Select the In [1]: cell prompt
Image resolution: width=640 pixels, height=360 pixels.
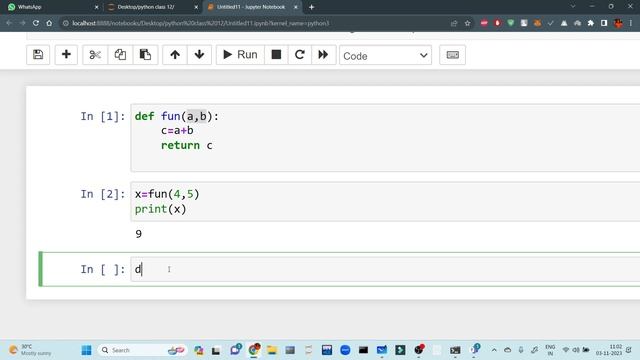pyautogui.click(x=102, y=116)
